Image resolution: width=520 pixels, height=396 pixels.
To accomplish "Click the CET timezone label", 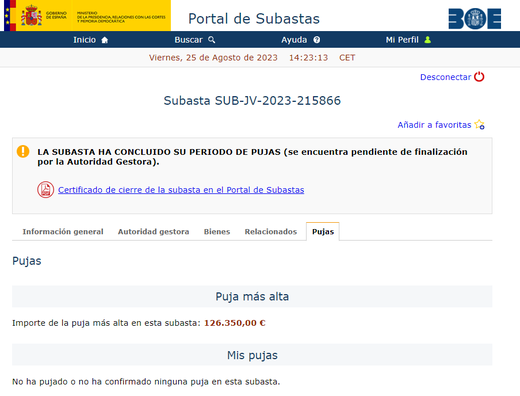I will pyautogui.click(x=347, y=58).
